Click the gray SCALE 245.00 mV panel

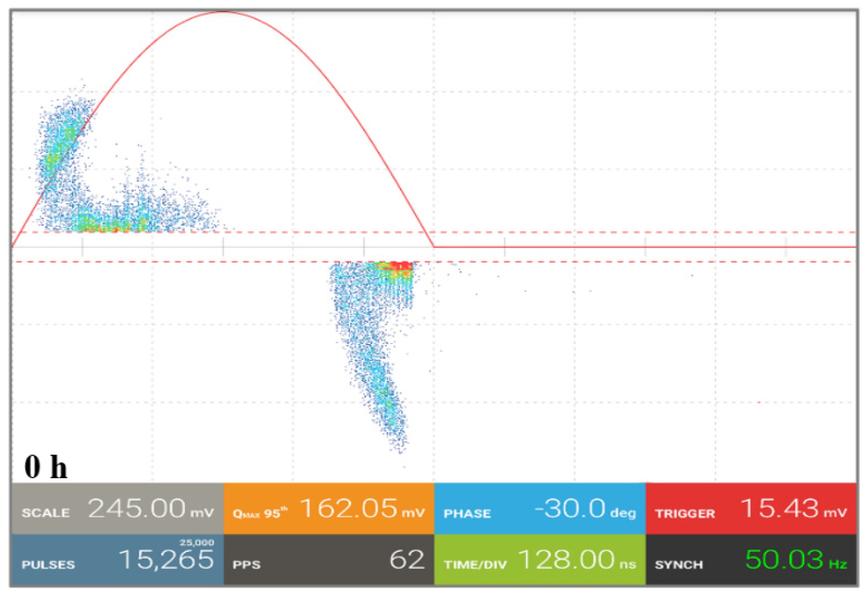[117, 509]
